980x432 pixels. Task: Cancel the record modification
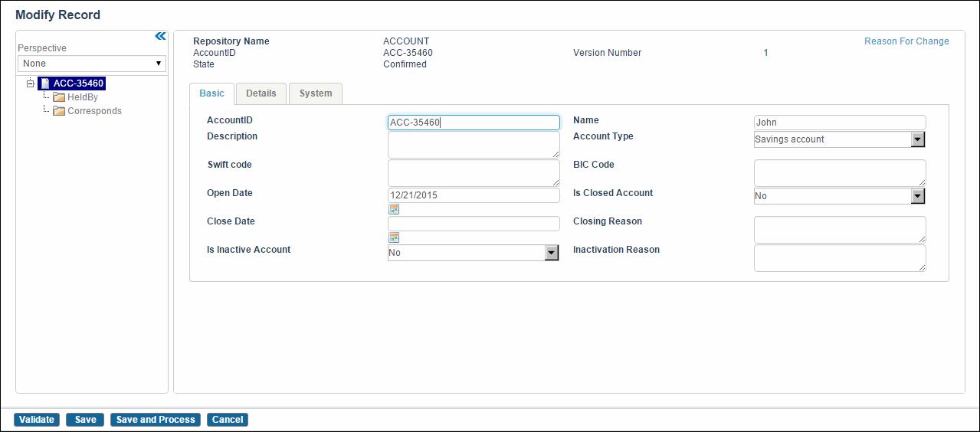coord(228,420)
